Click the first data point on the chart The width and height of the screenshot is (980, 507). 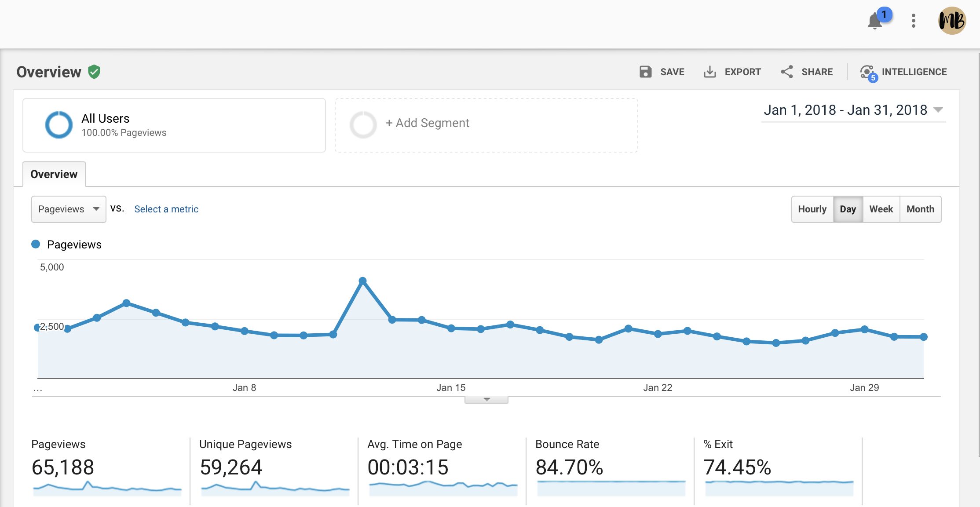click(x=37, y=328)
